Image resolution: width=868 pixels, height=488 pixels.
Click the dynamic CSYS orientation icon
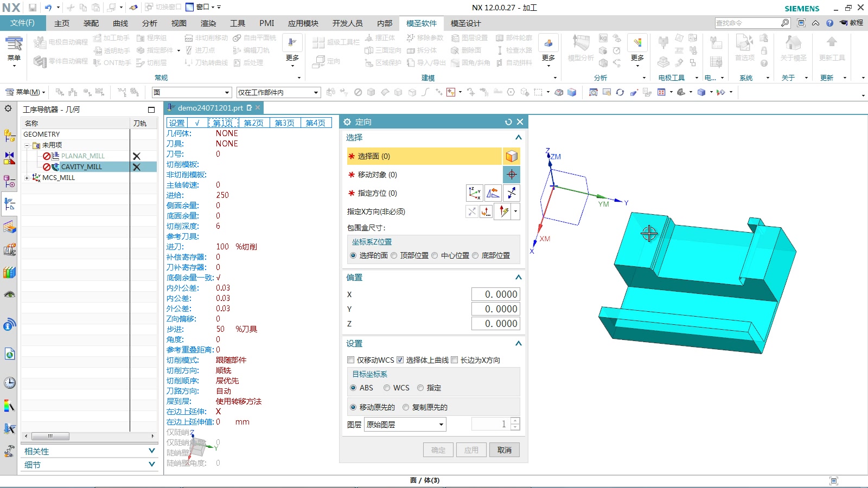[x=474, y=193]
